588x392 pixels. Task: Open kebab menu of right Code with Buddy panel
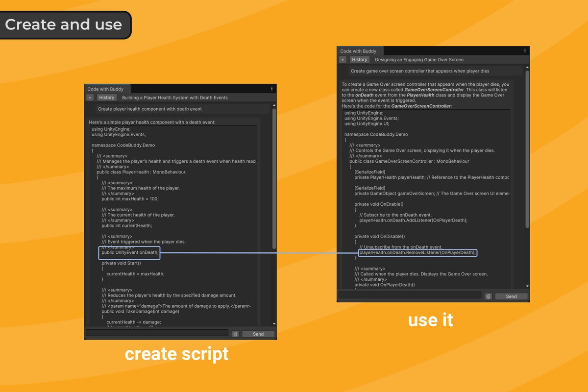tap(525, 50)
